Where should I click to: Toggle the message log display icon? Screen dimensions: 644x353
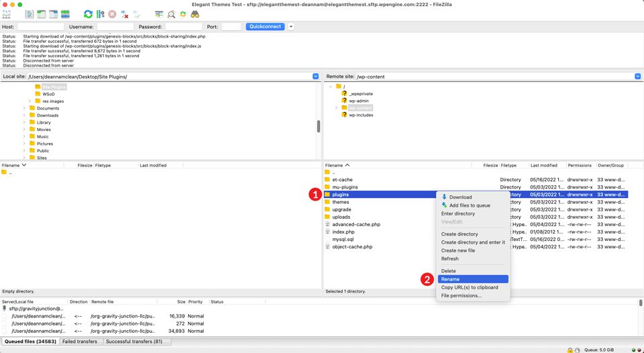click(x=30, y=13)
